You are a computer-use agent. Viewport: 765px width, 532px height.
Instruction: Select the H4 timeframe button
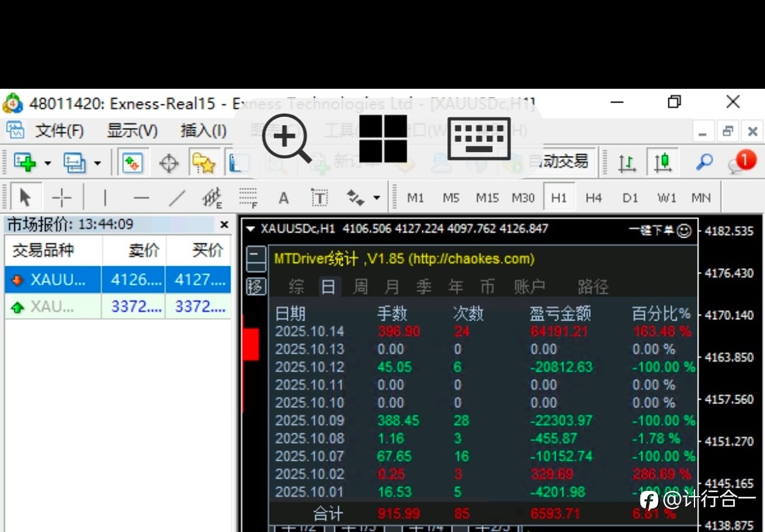(x=593, y=198)
